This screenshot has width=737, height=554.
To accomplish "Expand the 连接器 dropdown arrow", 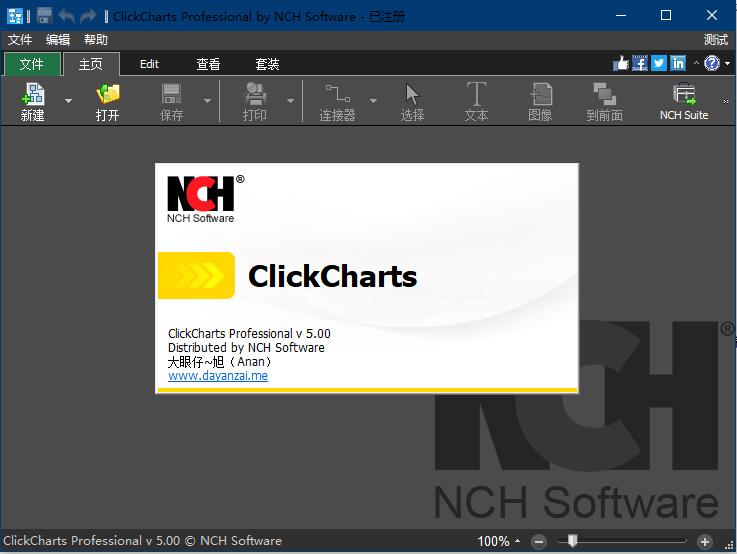I will coord(373,101).
